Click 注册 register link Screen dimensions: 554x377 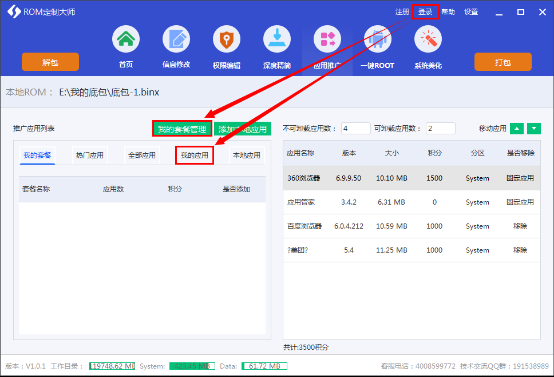402,12
